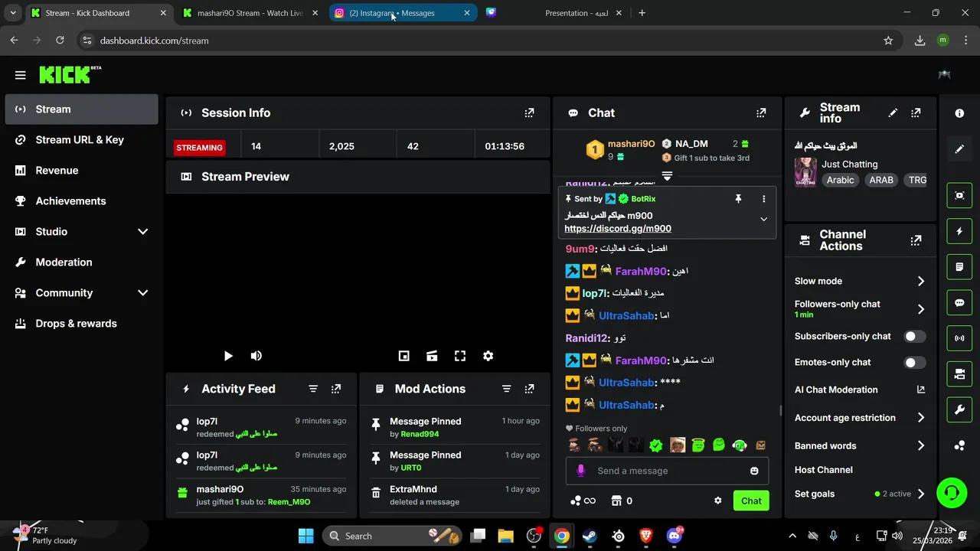The image size is (980, 551).
Task: Enable Subscribers-only chat toggle
Action: [914, 336]
